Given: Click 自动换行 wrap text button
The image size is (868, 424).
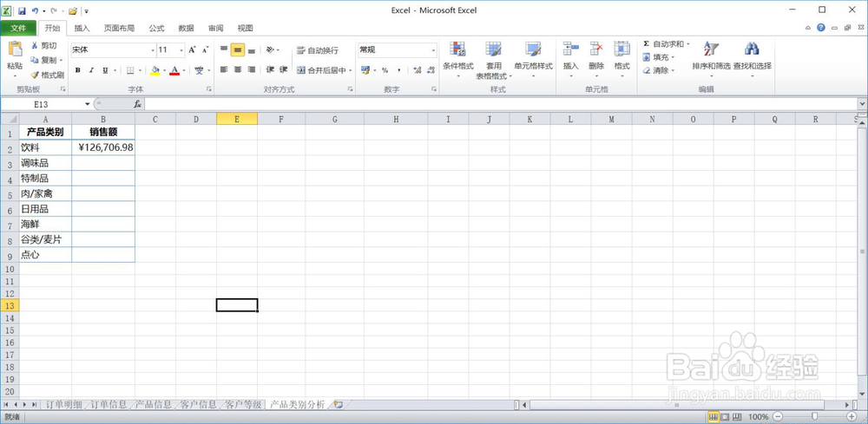Looking at the screenshot, I should pyautogui.click(x=317, y=50).
